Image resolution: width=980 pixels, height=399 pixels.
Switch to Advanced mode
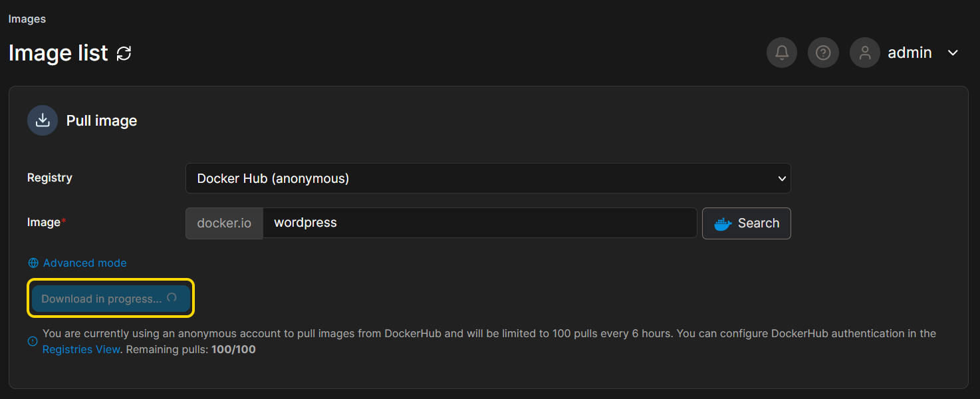pos(84,263)
